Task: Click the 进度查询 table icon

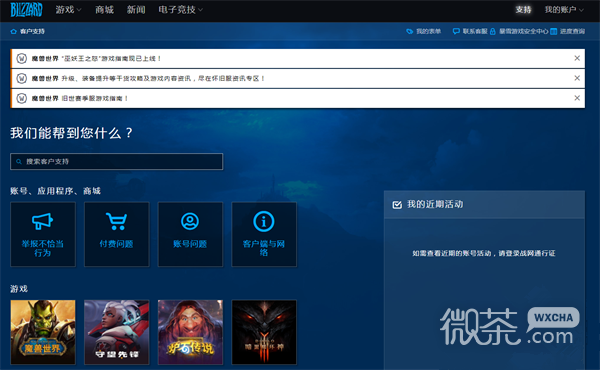Action: (553, 31)
